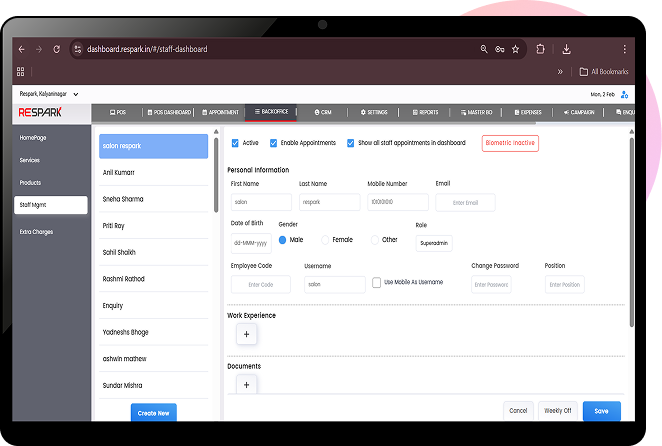Click the Create New button
Image resolution: width=662 pixels, height=446 pixels.
[x=153, y=412]
